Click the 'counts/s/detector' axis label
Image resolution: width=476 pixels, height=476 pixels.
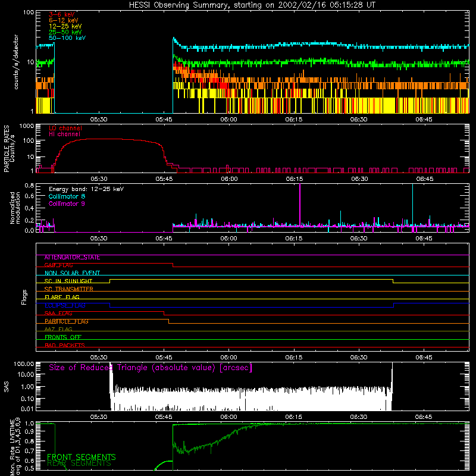tap(16, 62)
